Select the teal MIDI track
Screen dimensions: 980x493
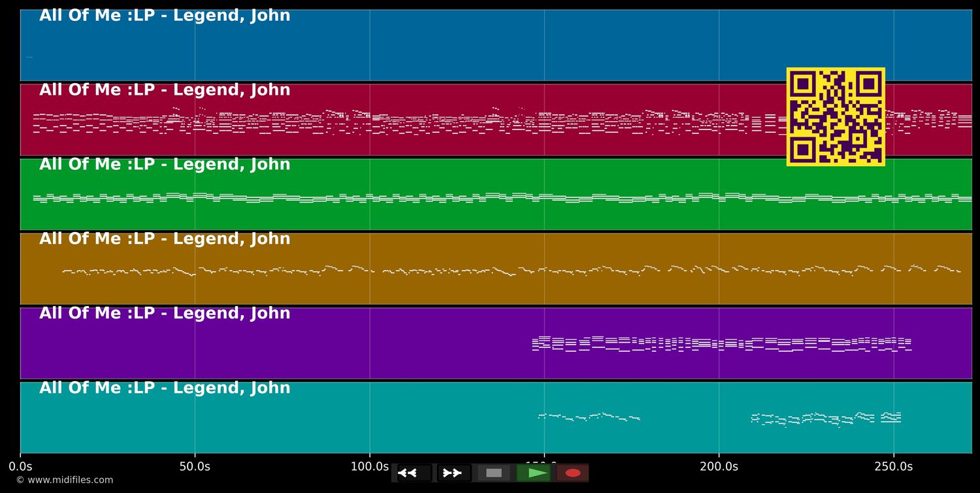pyautogui.click(x=496, y=418)
